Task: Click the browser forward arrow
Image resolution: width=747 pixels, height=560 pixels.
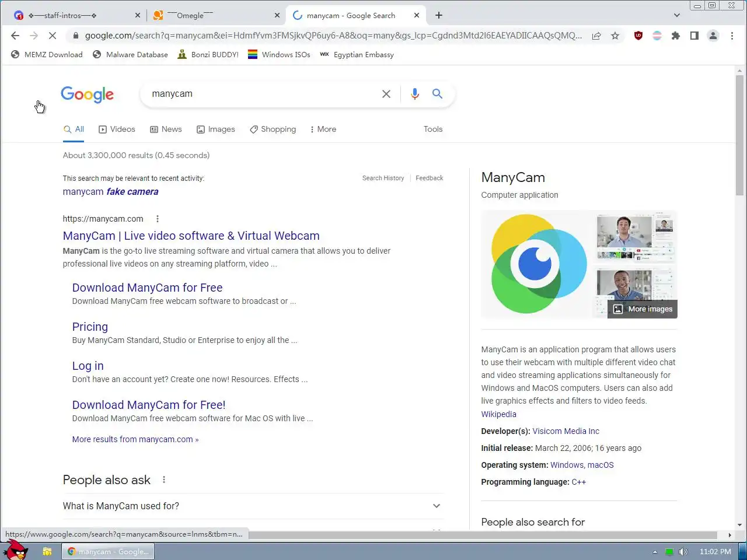Action: tap(34, 36)
